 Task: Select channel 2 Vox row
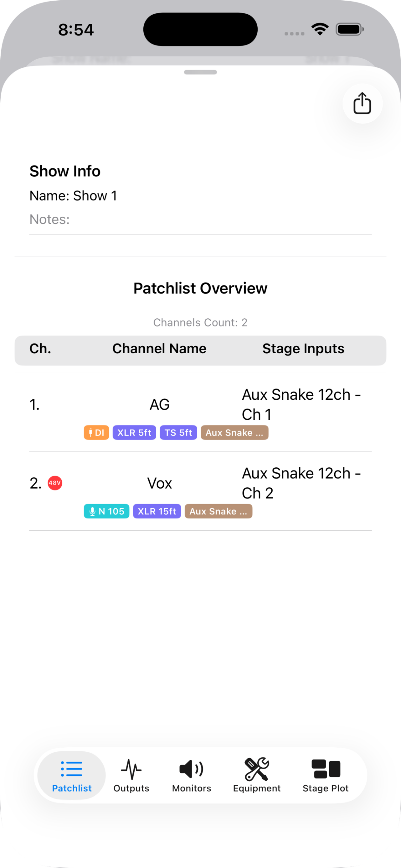pos(200,491)
